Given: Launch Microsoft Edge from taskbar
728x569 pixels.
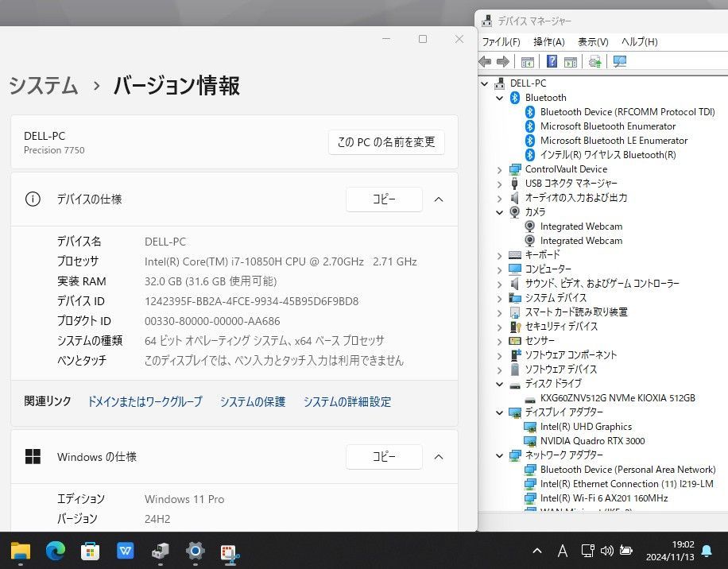Looking at the screenshot, I should (56, 551).
